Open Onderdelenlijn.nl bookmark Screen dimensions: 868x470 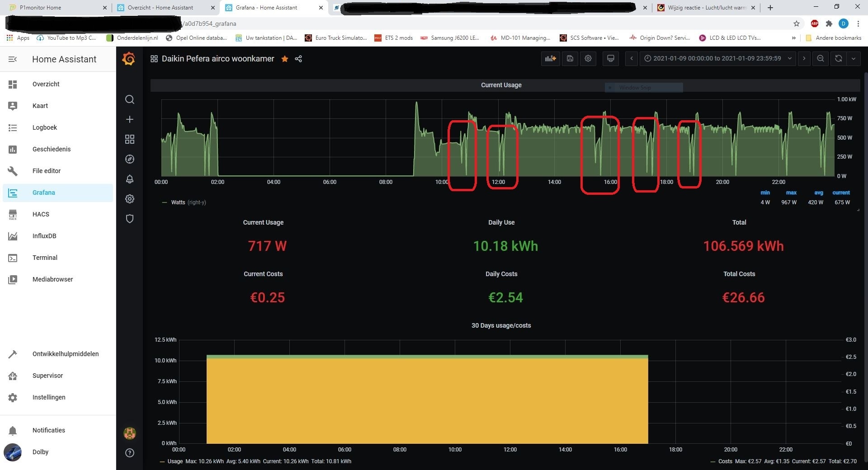(132, 38)
